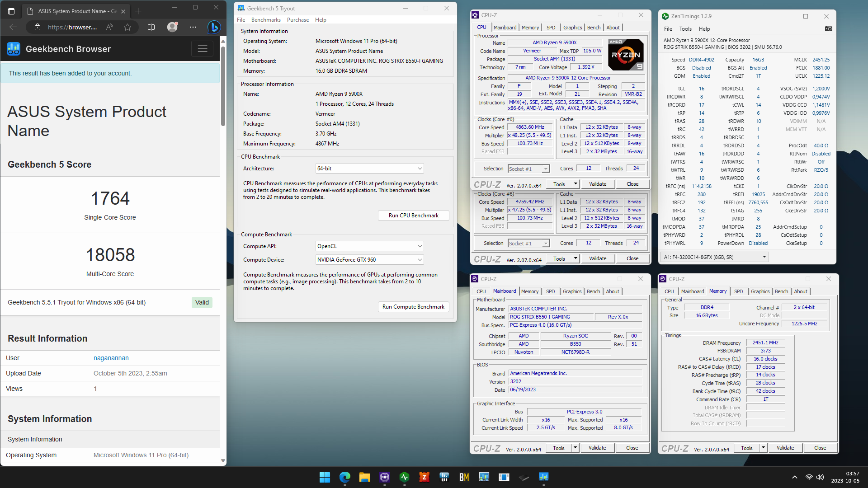Viewport: 868px width, 488px height.
Task: Click ZenTimings Speed DDR4-4902 value
Action: pyautogui.click(x=702, y=60)
